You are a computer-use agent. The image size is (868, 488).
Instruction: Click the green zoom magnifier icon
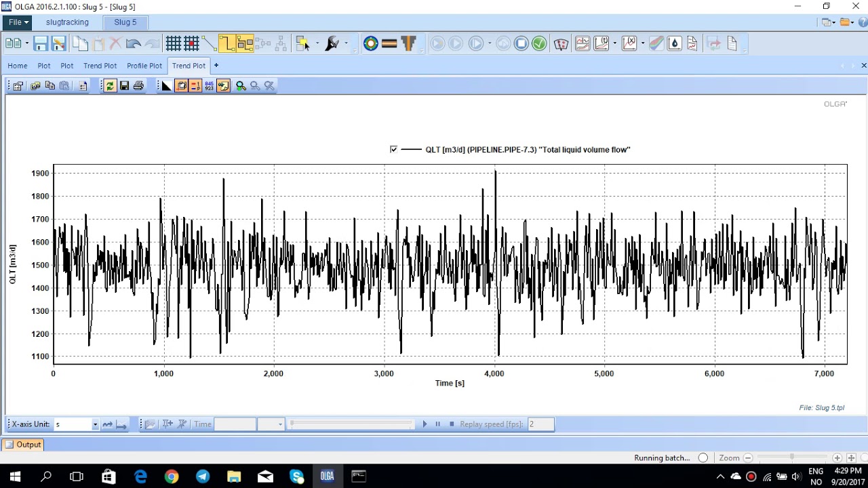tap(241, 85)
